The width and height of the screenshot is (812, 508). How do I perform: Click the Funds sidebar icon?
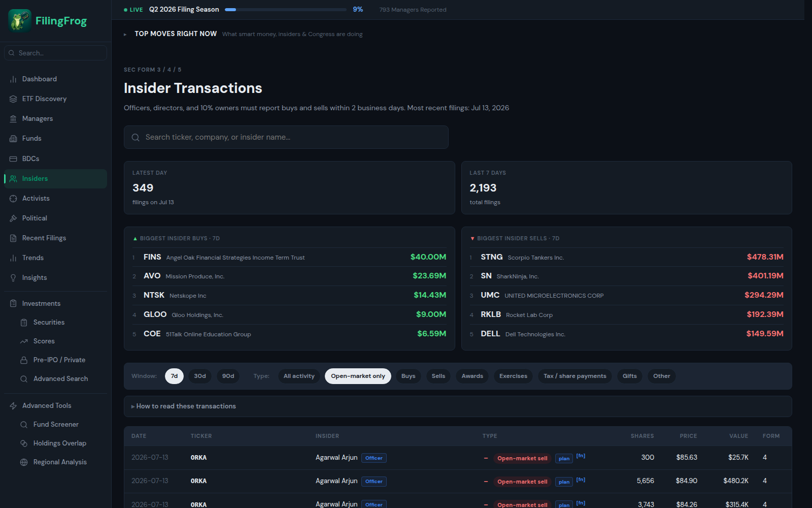(x=13, y=139)
